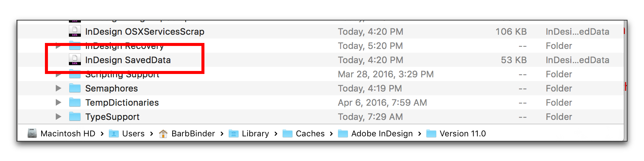The image size is (644, 161).
Task: Expand the TypeSupport disclosure triangle
Action: click(x=58, y=117)
